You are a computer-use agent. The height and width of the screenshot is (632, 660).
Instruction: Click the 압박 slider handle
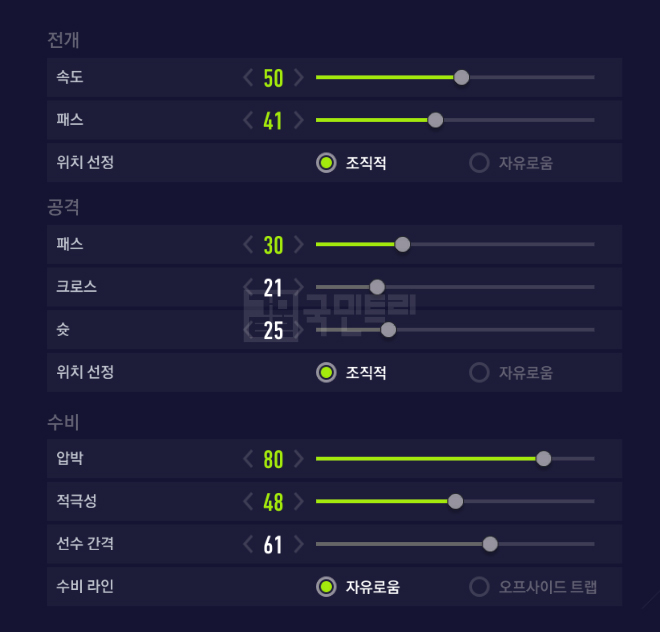click(543, 459)
